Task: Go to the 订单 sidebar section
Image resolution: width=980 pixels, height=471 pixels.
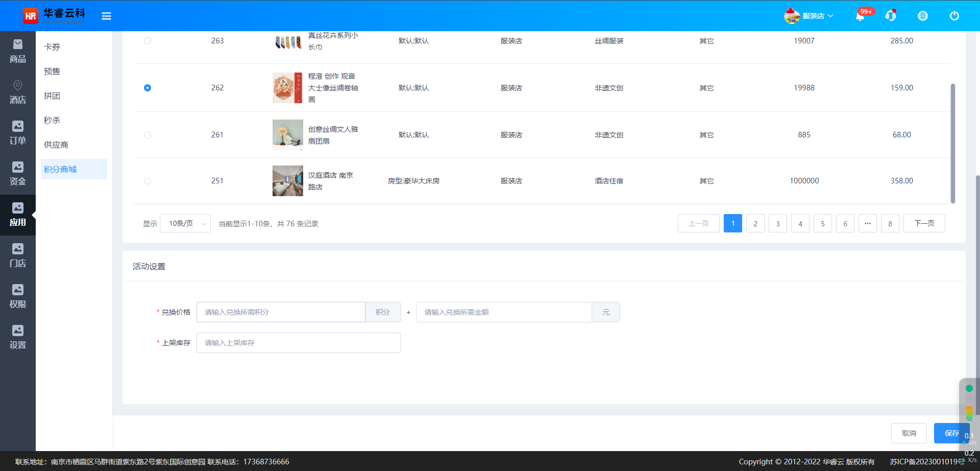Action: click(x=18, y=133)
